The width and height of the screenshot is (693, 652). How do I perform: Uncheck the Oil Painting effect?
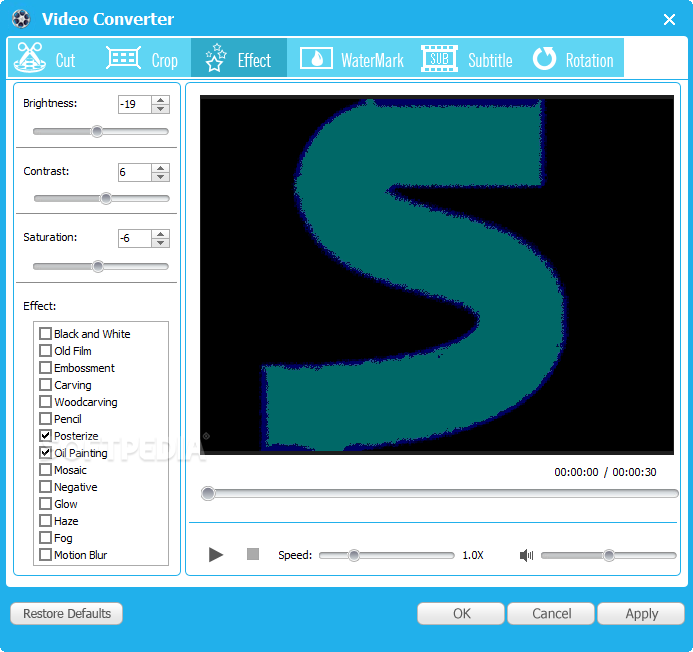pyautogui.click(x=45, y=452)
